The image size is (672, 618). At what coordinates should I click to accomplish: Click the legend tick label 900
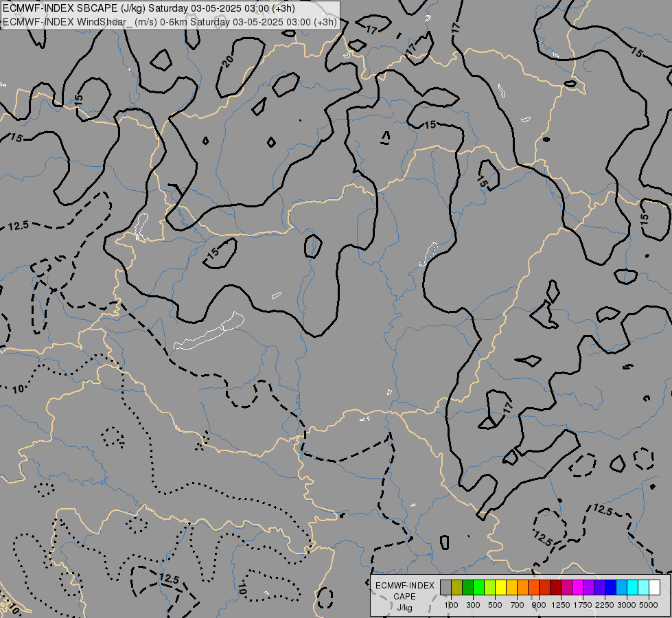pyautogui.click(x=539, y=605)
